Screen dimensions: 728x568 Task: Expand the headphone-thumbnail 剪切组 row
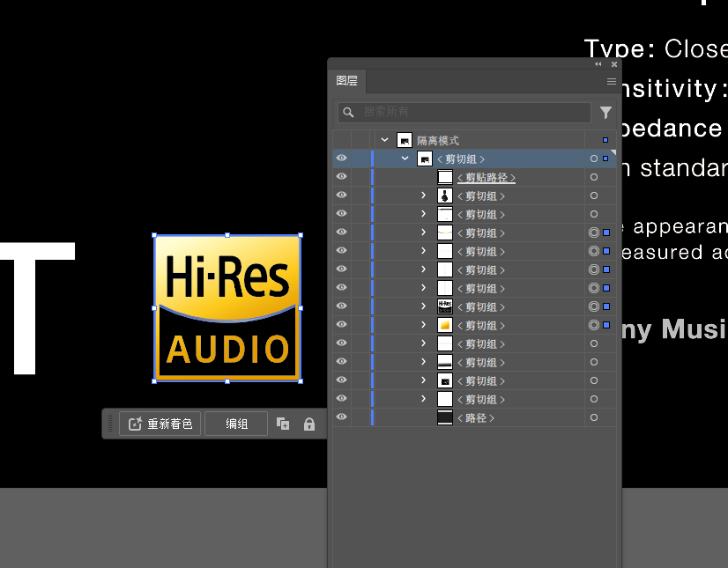pos(423,195)
